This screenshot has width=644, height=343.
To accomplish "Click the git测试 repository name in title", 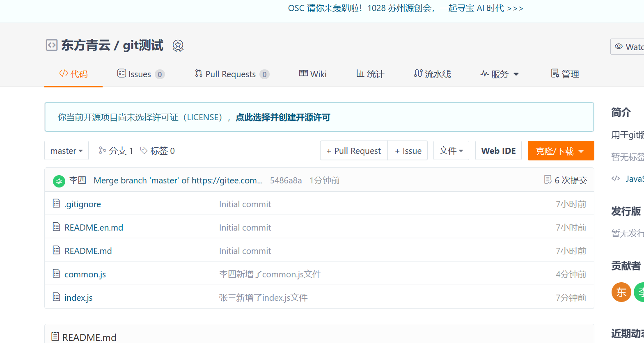I will (x=143, y=45).
